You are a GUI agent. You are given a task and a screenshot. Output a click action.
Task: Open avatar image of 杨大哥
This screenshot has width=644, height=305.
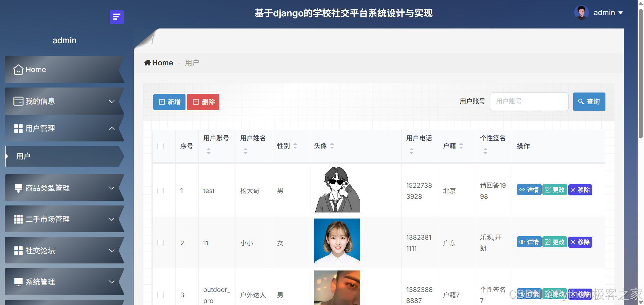[337, 189]
